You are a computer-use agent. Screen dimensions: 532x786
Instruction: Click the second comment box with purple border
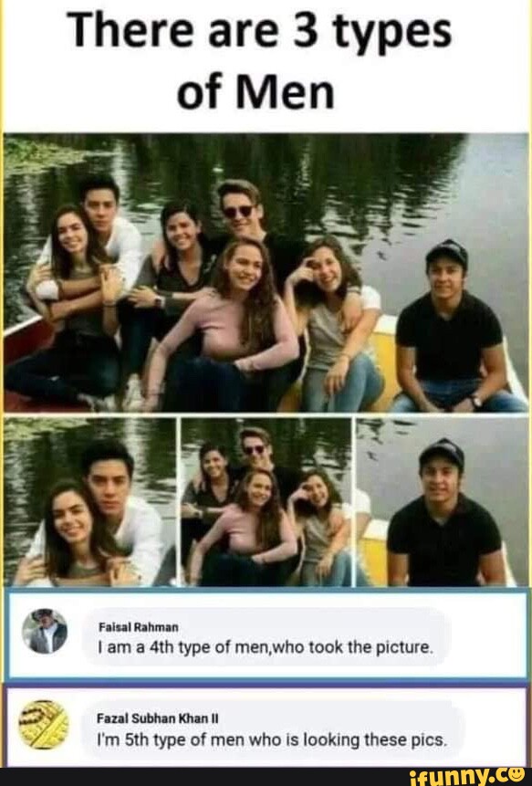(x=267, y=726)
